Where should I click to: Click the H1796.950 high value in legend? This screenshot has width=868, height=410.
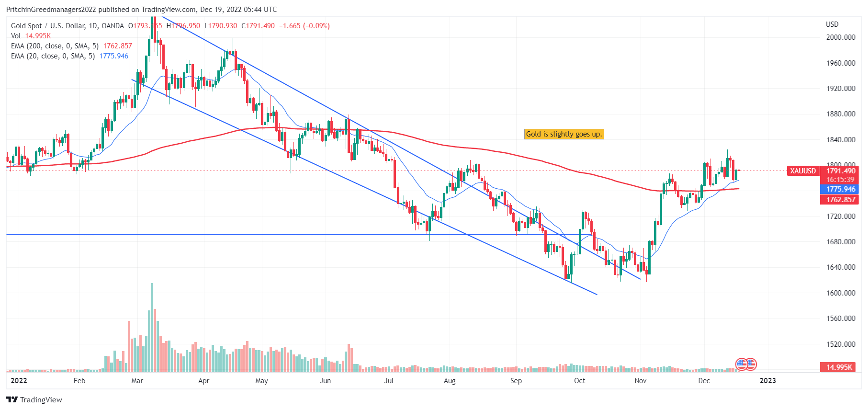[x=183, y=26]
